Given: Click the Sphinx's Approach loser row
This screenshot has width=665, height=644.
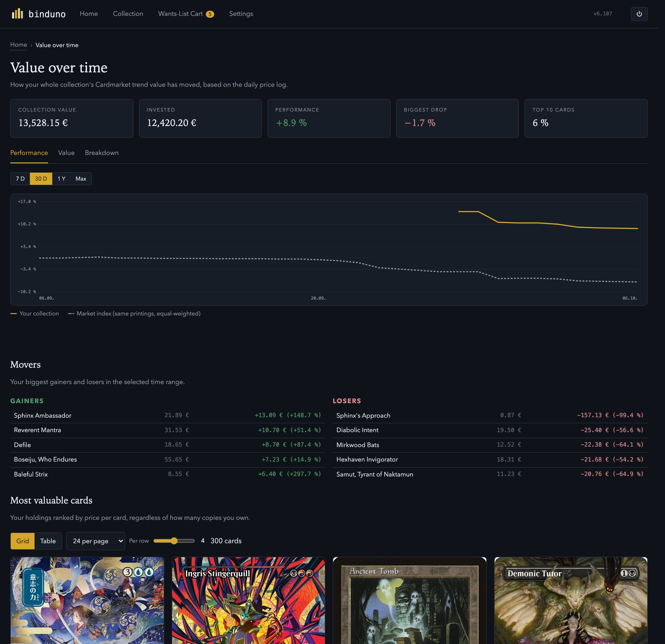Looking at the screenshot, I should (x=490, y=415).
